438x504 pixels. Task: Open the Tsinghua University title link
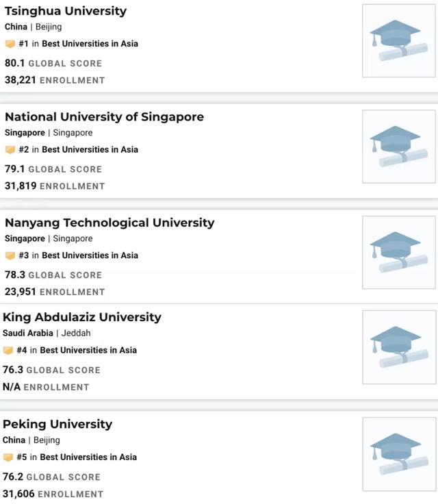coord(66,11)
